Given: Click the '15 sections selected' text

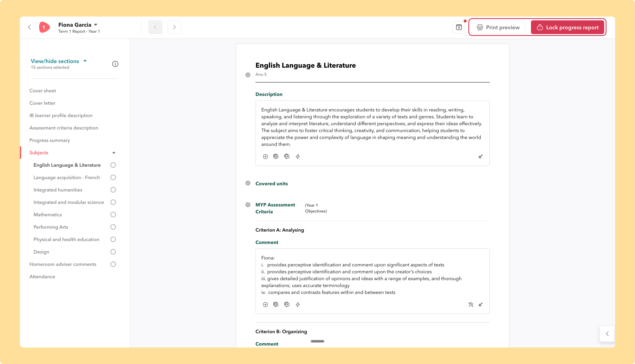Looking at the screenshot, I should [50, 67].
